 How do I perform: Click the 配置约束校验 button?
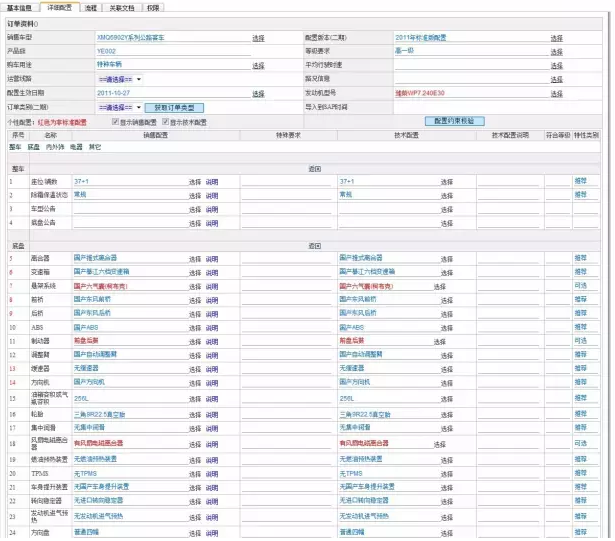pyautogui.click(x=455, y=121)
